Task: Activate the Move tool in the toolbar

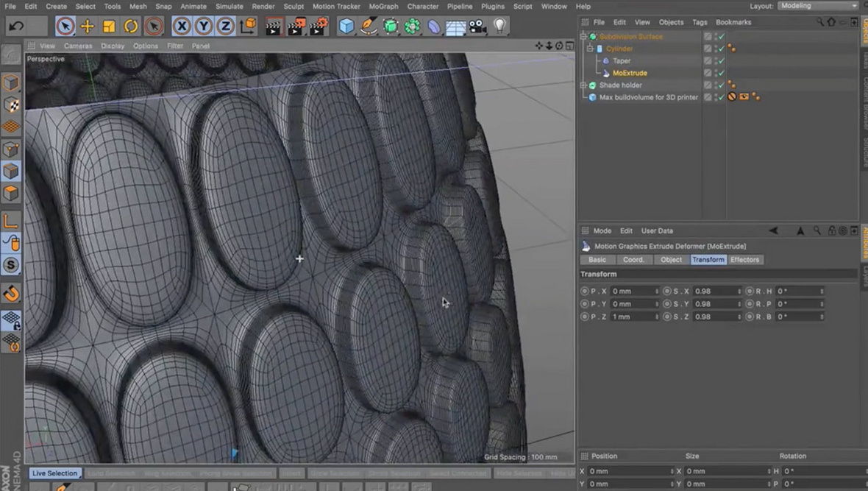Action: (x=88, y=26)
